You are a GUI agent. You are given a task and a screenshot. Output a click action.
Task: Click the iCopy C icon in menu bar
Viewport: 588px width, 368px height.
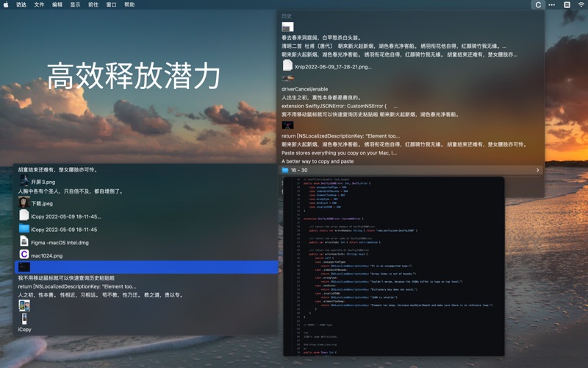click(x=538, y=5)
